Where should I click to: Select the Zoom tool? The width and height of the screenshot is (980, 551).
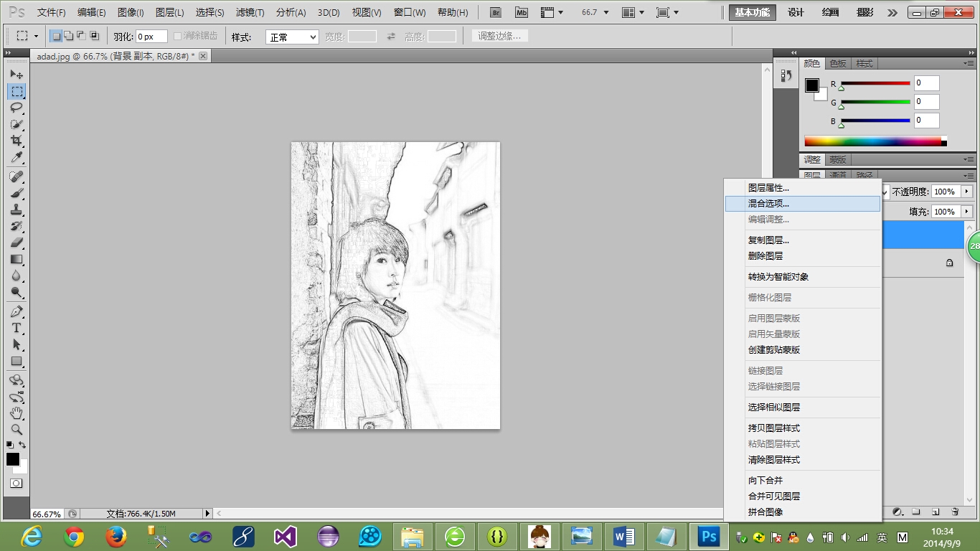click(17, 430)
